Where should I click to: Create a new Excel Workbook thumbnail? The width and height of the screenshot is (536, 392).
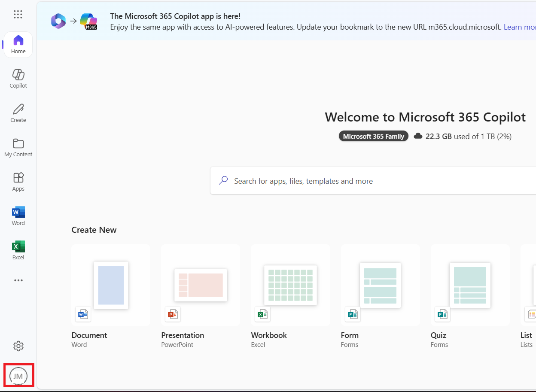coord(291,285)
